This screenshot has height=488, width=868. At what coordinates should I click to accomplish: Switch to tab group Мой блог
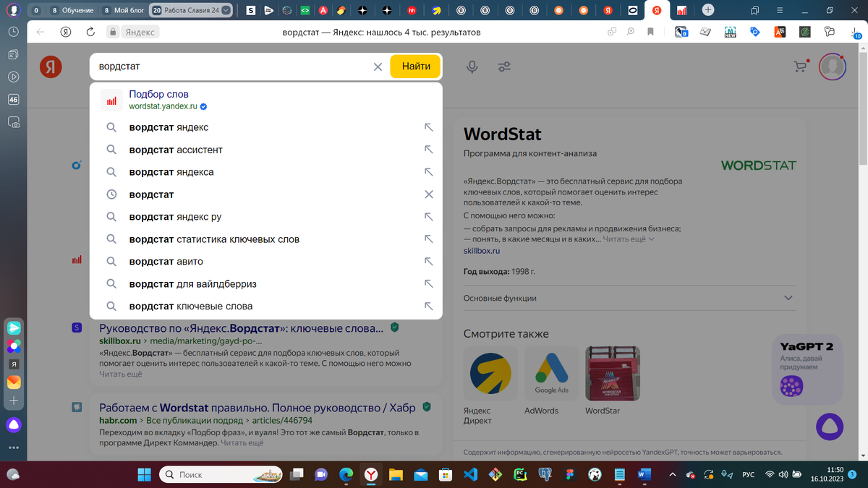[x=124, y=10]
